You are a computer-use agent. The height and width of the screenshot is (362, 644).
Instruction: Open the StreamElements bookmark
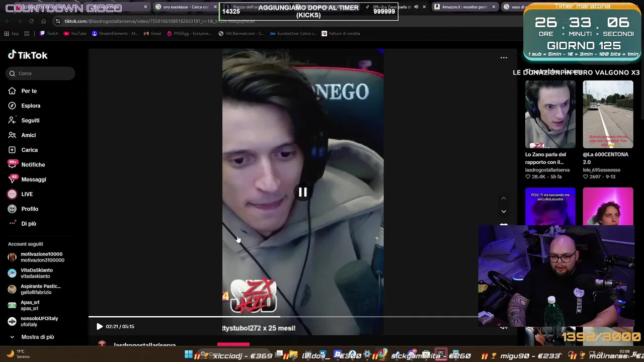115,34
